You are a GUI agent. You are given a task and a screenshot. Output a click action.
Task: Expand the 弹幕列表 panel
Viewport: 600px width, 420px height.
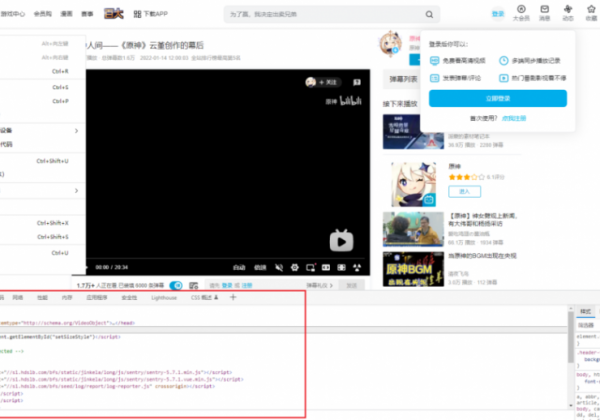(x=403, y=79)
